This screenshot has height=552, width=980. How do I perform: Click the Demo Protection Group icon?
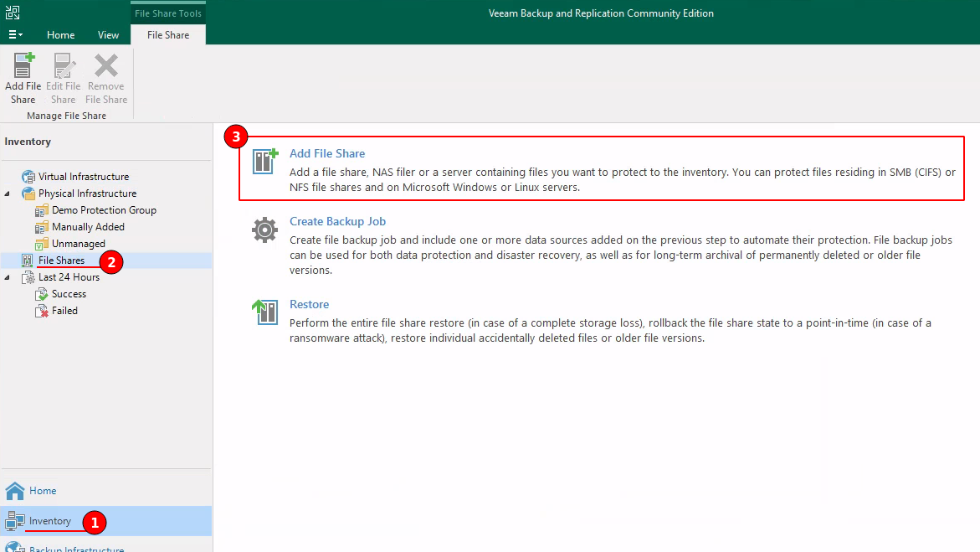[42, 210]
